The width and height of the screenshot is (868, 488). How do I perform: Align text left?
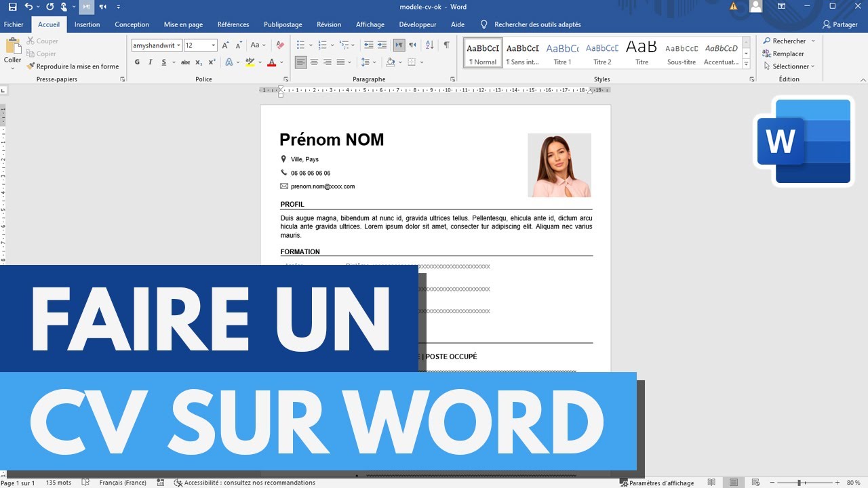pos(301,62)
